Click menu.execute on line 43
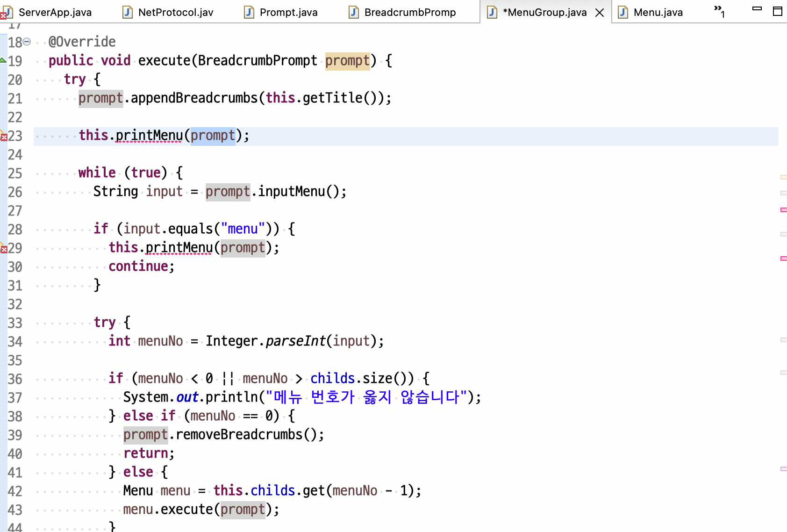This screenshot has width=787, height=532. (168, 510)
